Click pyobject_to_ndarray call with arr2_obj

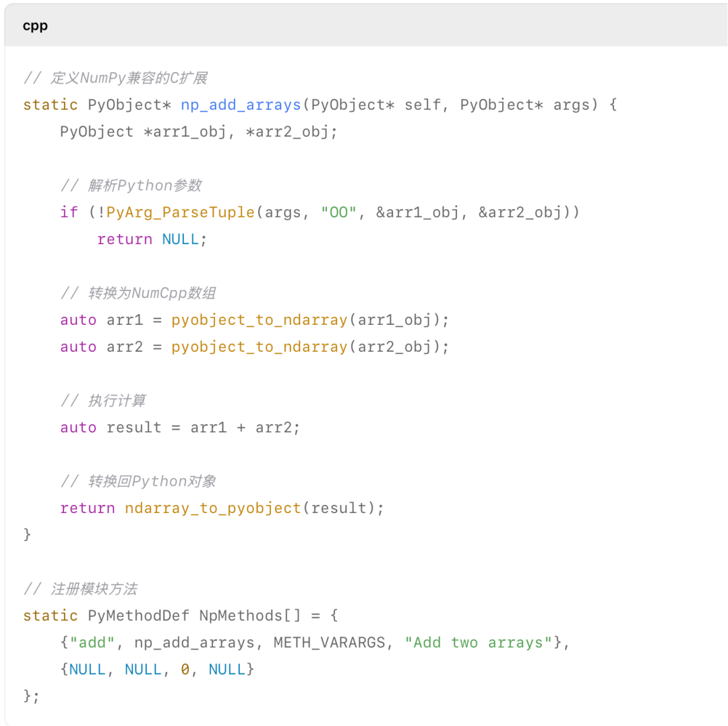pyautogui.click(x=309, y=347)
